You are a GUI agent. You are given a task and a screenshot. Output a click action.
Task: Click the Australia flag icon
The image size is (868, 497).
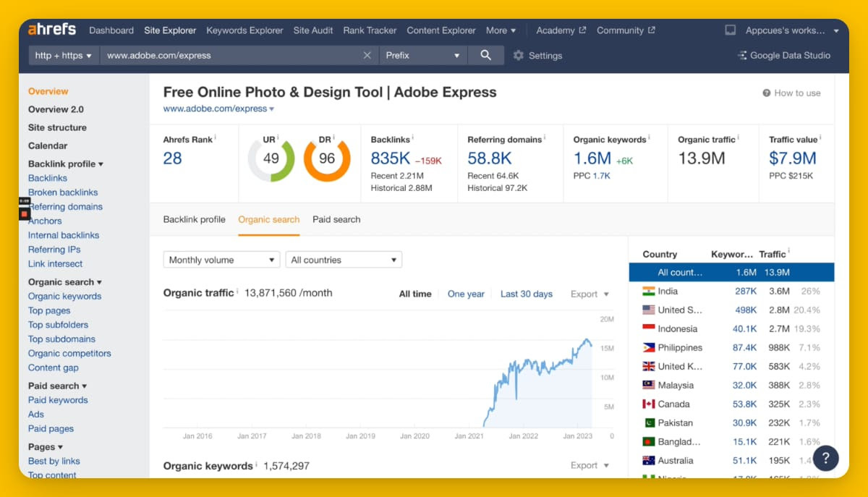click(x=648, y=460)
